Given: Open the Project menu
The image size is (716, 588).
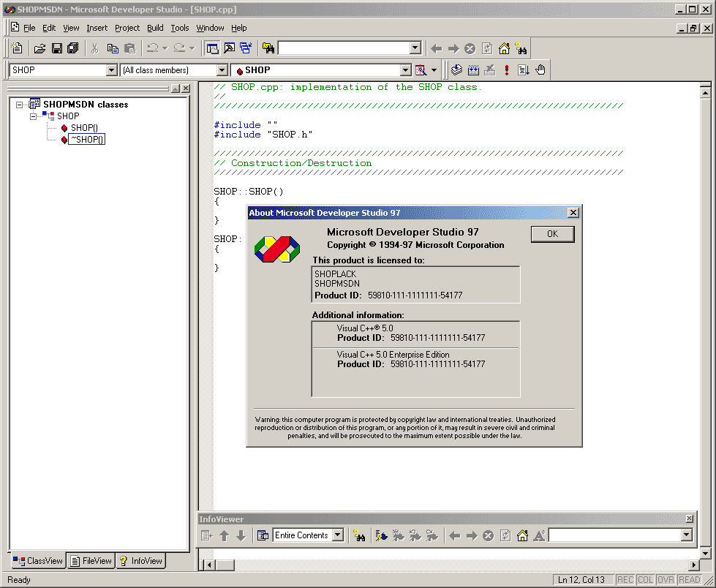Looking at the screenshot, I should pos(127,28).
